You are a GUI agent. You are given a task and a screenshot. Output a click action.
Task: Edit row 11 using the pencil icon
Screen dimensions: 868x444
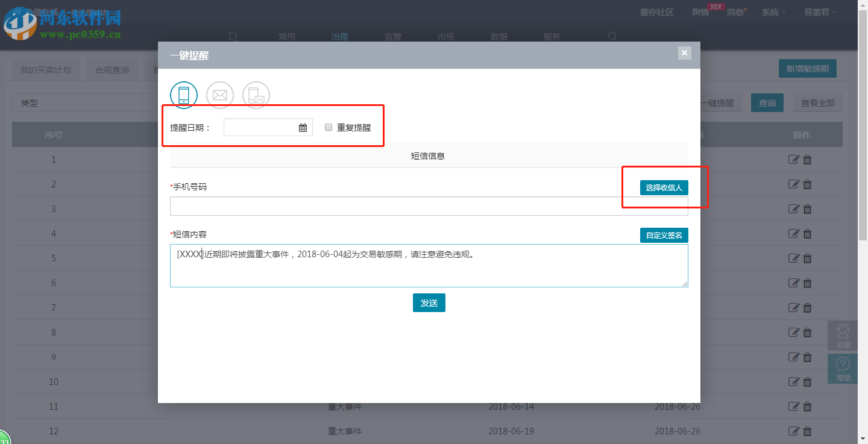pos(794,406)
